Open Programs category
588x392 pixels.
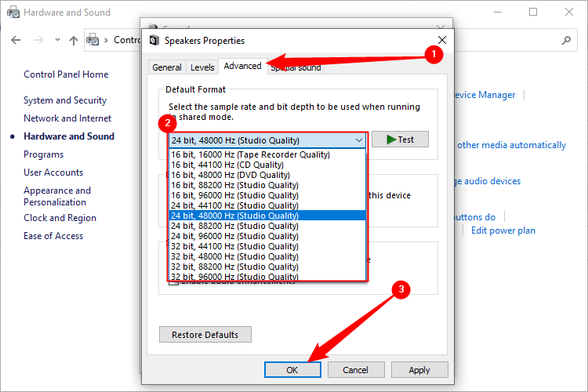tap(43, 154)
